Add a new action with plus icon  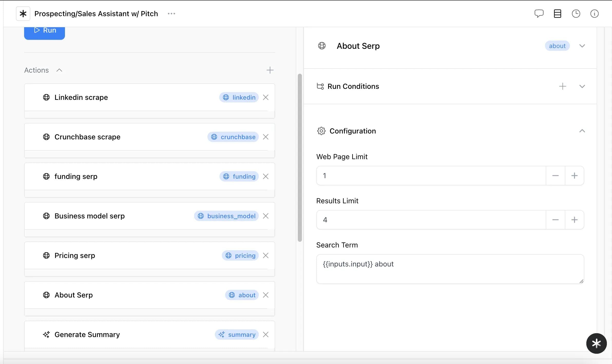click(x=270, y=70)
